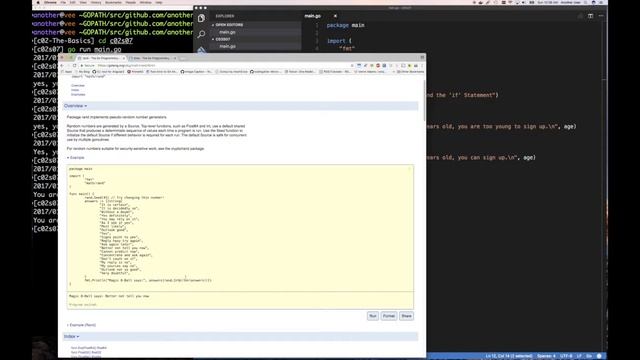Image resolution: width=640 pixels, height=360 pixels.
Task: Collapse the Example toggle
Action: click(76, 158)
